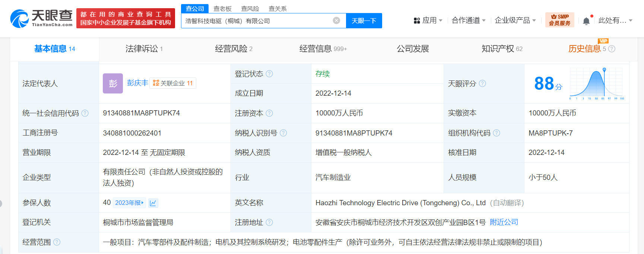
Task: Click into the company search input field
Action: click(257, 21)
